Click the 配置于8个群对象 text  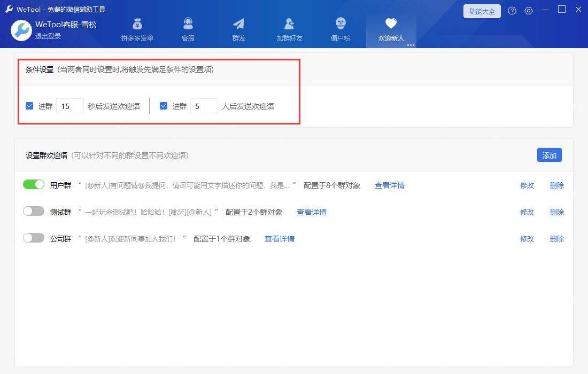332,185
